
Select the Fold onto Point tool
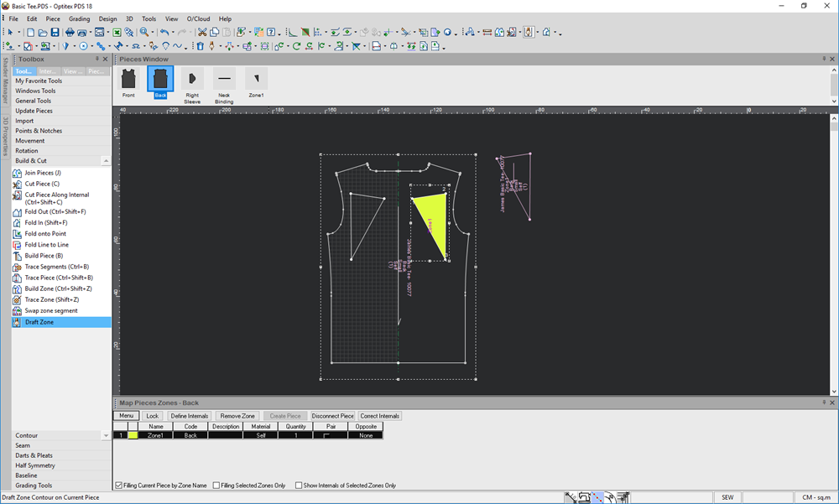45,234
